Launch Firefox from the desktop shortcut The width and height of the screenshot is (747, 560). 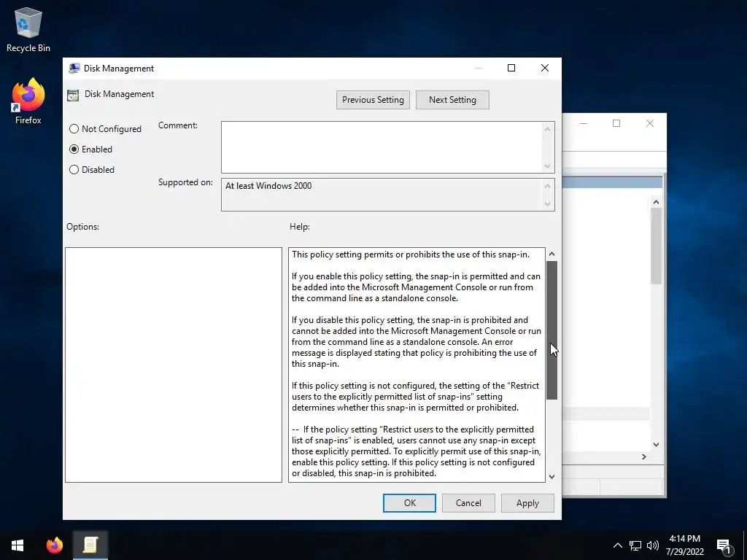(28, 101)
